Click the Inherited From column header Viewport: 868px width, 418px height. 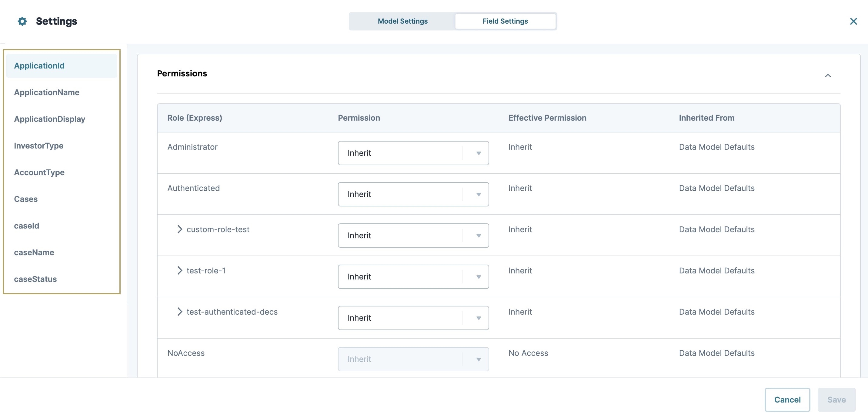tap(706, 118)
